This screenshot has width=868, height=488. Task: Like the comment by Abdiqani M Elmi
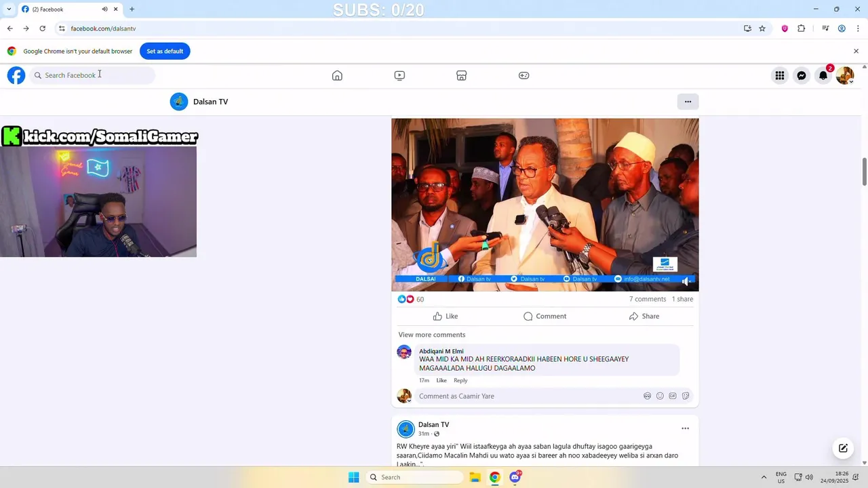pos(441,380)
